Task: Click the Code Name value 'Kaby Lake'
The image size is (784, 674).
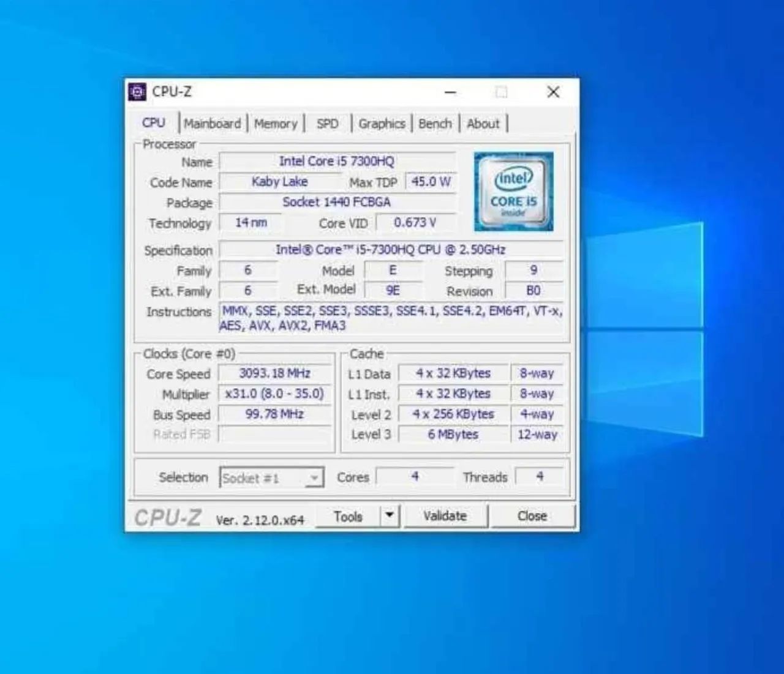Action: tap(280, 182)
